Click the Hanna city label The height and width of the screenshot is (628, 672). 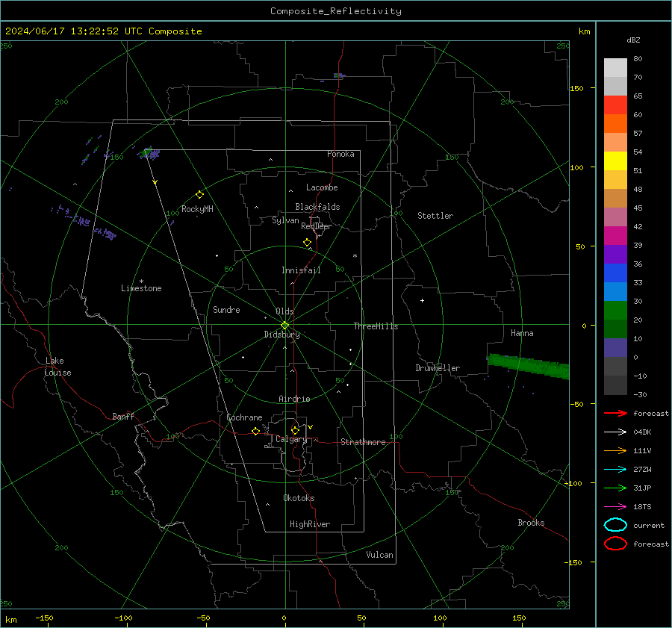click(x=522, y=333)
